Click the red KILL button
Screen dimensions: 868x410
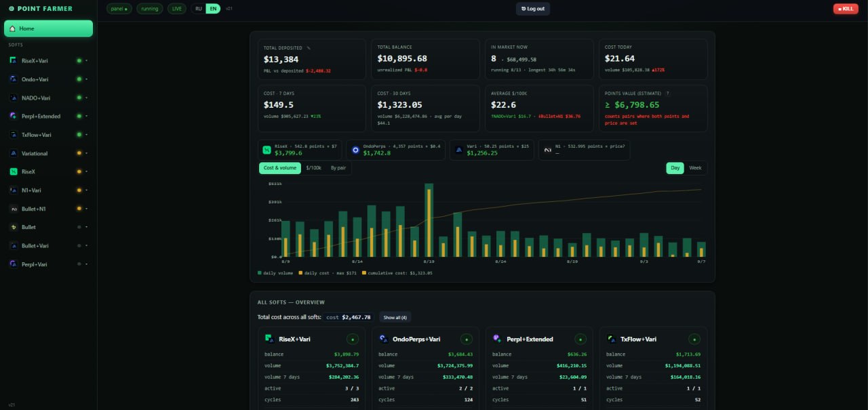click(x=846, y=9)
